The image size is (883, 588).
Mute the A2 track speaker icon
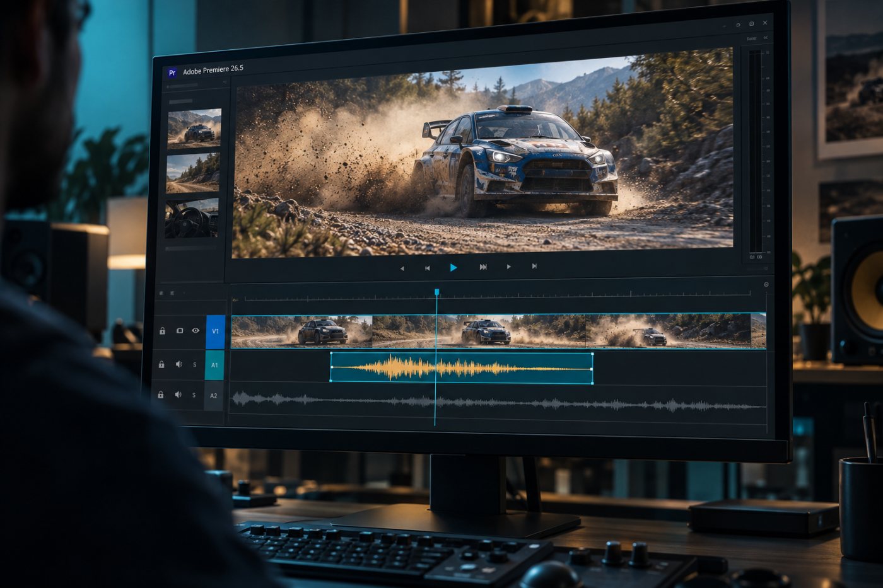(x=178, y=395)
